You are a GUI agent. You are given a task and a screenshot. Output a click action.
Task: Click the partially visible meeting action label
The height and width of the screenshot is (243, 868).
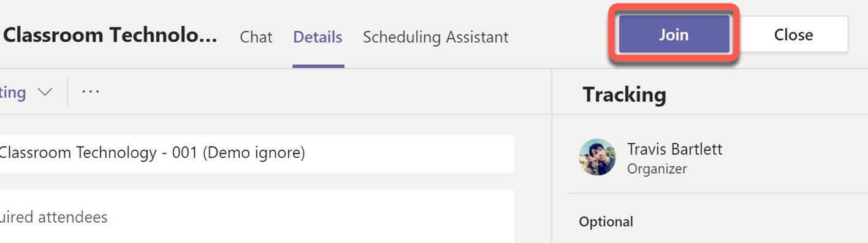tap(13, 93)
